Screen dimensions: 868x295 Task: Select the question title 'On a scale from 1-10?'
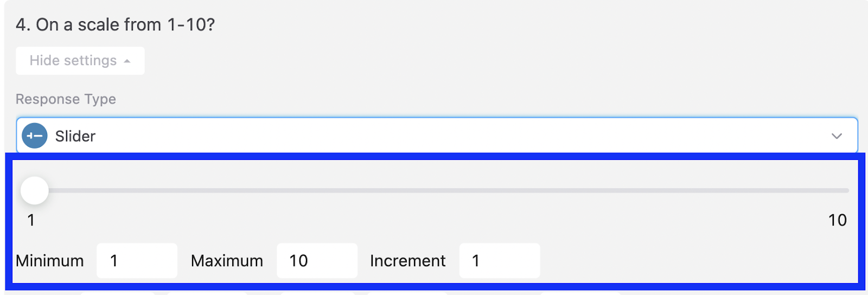click(125, 25)
